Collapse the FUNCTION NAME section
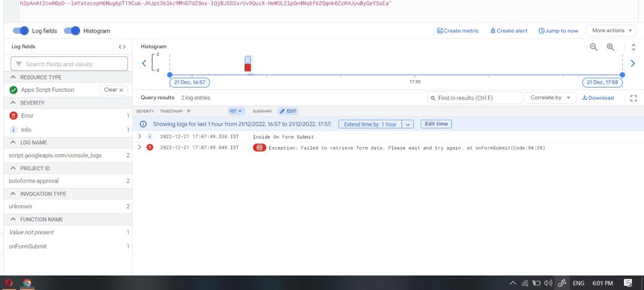This screenshot has height=290, width=644. pos(13,219)
